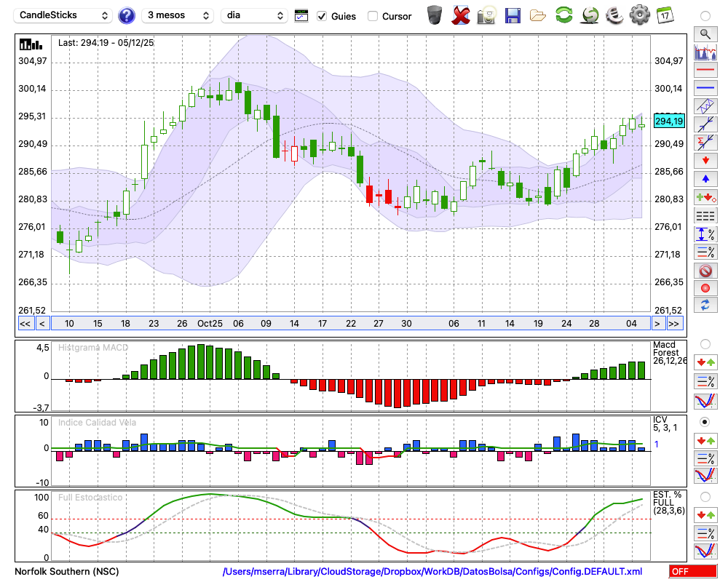Open settings with the gear icon
This screenshot has width=728, height=582.
pyautogui.click(x=639, y=15)
